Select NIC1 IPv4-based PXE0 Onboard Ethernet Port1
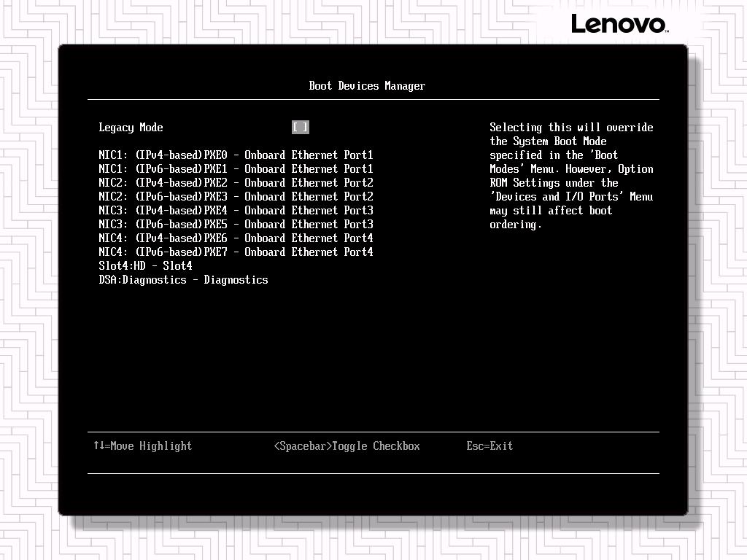Image resolution: width=747 pixels, height=560 pixels. 236,155
